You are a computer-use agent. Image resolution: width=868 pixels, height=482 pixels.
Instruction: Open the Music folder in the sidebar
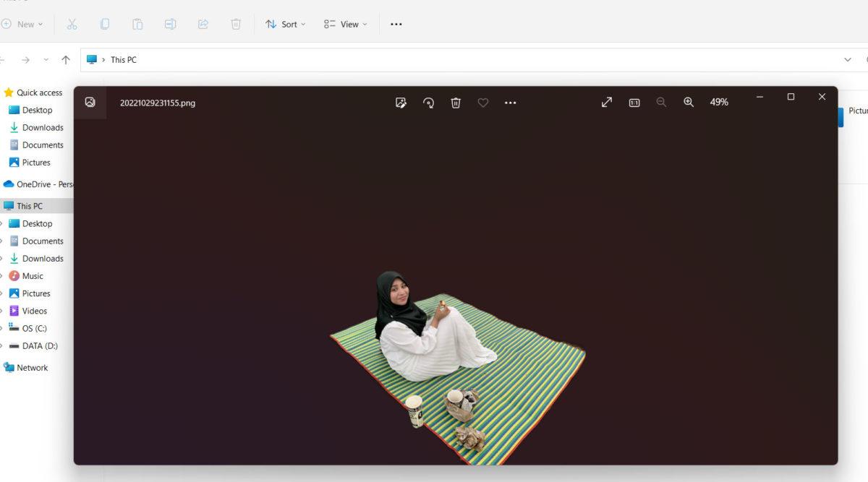(33, 276)
